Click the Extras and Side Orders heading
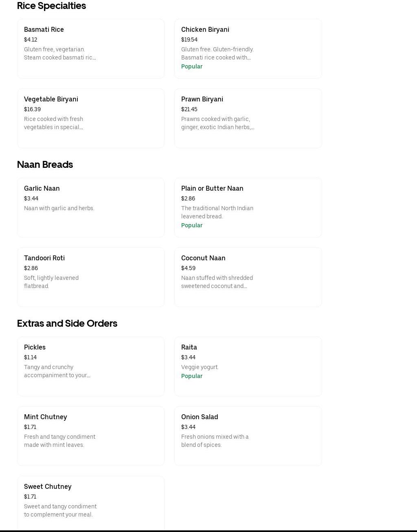This screenshot has height=532, width=417. (67, 323)
